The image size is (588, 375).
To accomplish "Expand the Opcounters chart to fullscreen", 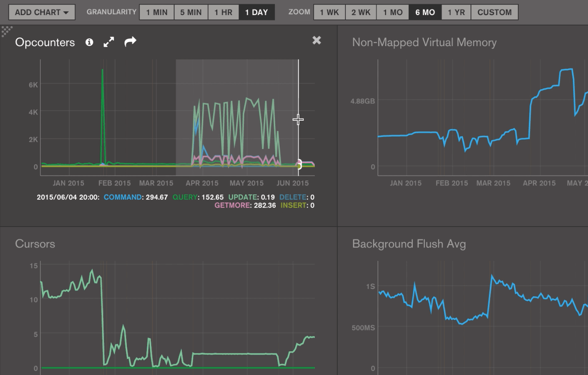I will [x=109, y=42].
